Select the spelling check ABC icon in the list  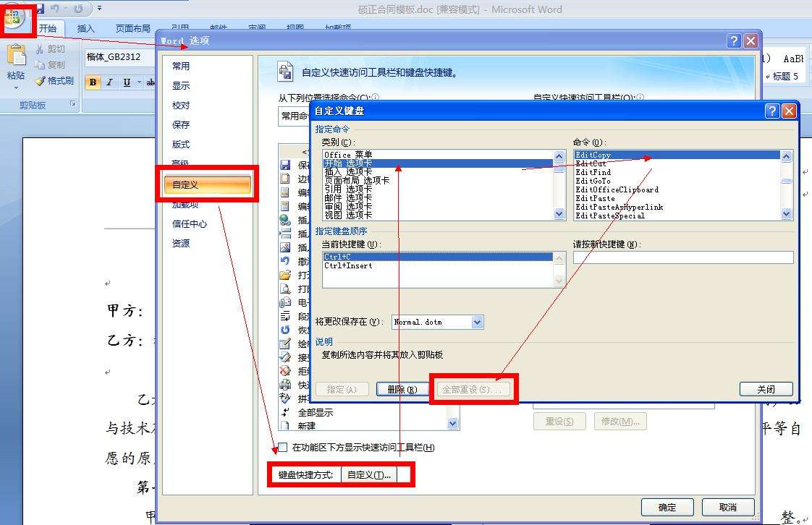point(285,398)
